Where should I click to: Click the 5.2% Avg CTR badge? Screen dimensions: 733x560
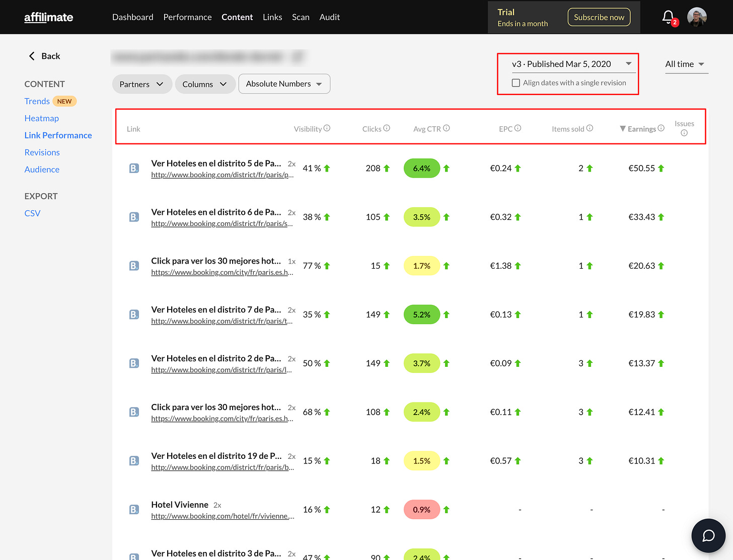point(422,314)
